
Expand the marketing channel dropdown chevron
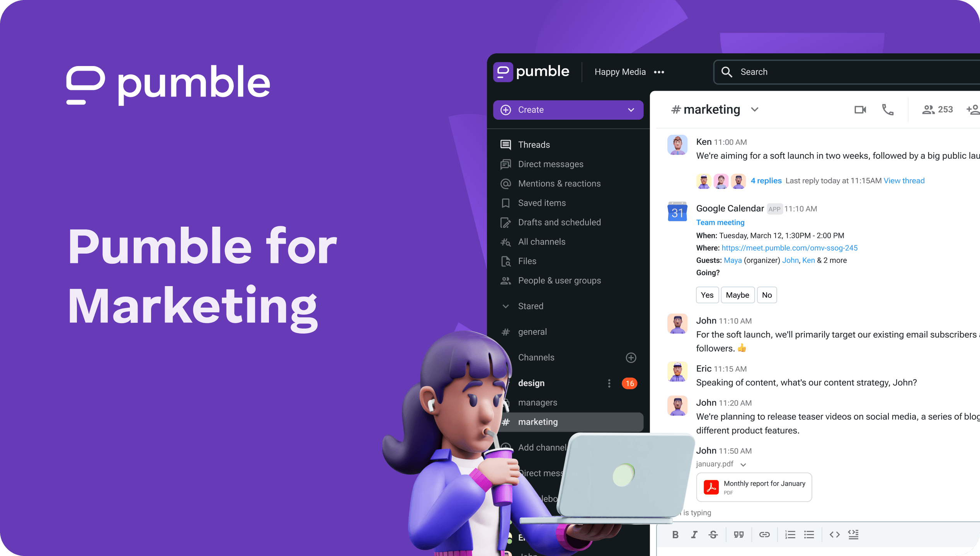(755, 110)
